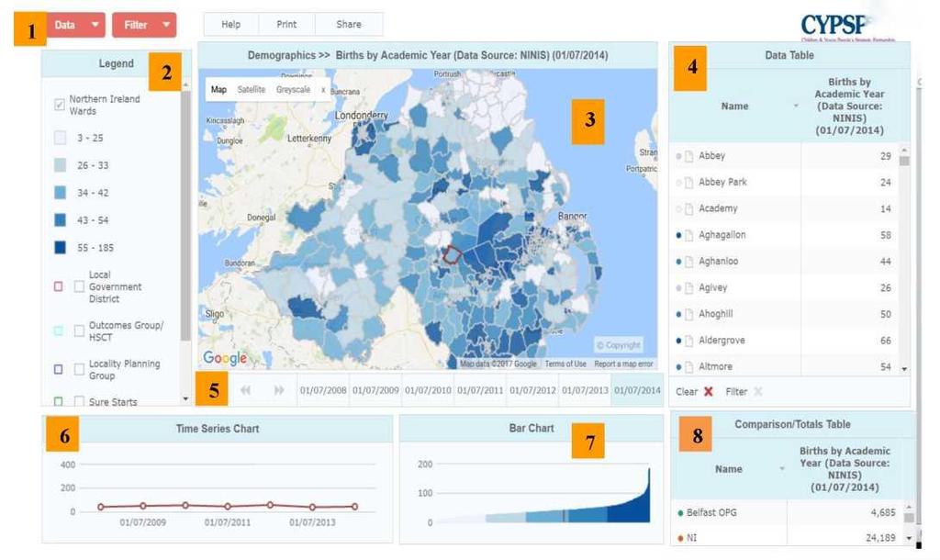Sort the Data Table by its Name column arrow
This screenshot has height=560, width=940.
[x=796, y=106]
